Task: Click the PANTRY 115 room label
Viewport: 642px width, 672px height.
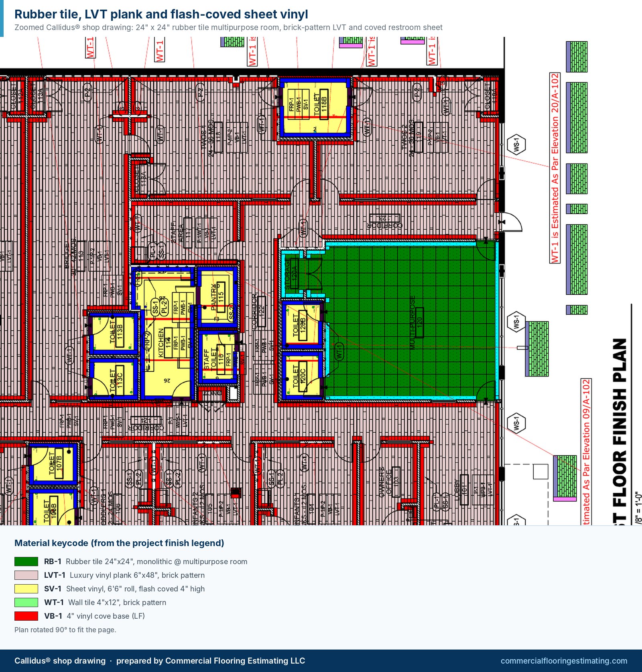Action: (217, 297)
